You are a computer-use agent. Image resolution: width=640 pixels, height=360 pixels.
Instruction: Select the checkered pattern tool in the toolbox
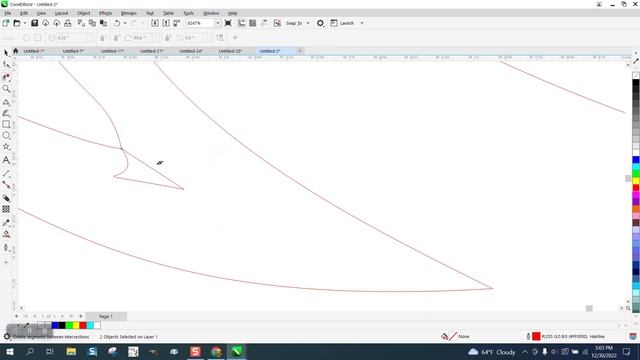(6, 209)
